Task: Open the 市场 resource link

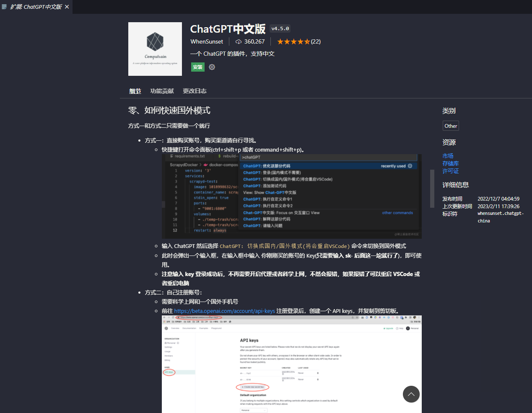Action: pyautogui.click(x=448, y=156)
